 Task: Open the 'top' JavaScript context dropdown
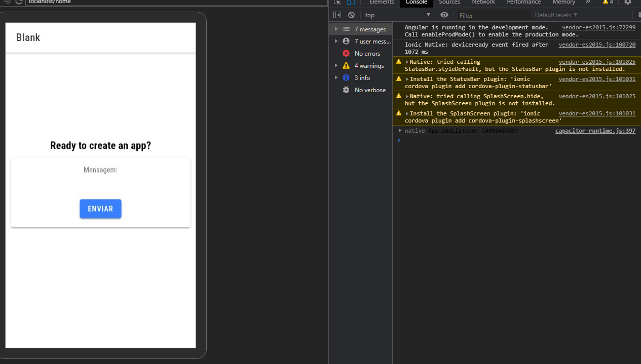(398, 15)
